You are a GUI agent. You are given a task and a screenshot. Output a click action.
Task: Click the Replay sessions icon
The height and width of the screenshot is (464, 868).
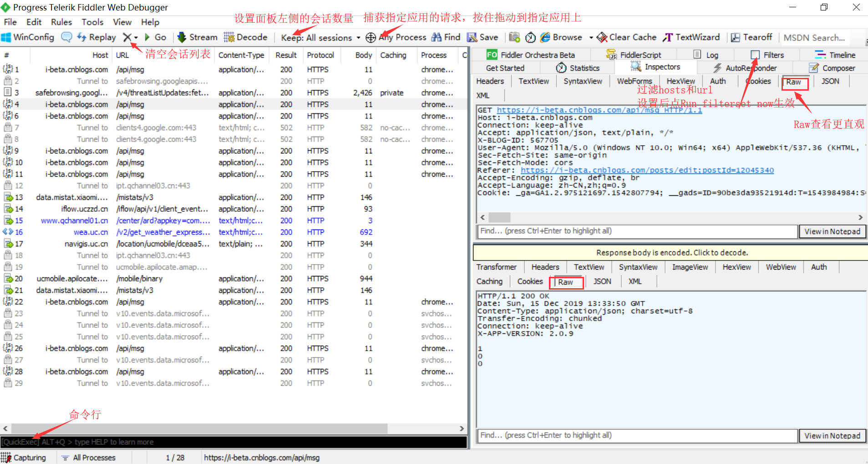tap(82, 37)
